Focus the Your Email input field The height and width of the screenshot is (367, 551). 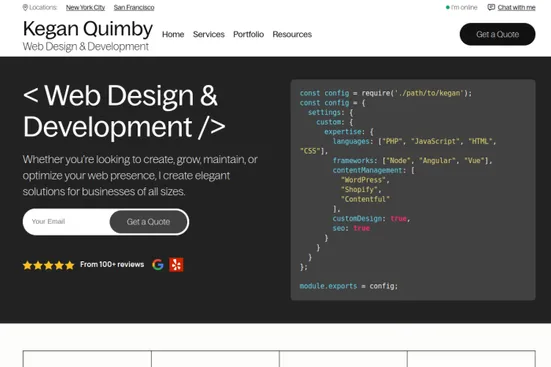pos(67,221)
